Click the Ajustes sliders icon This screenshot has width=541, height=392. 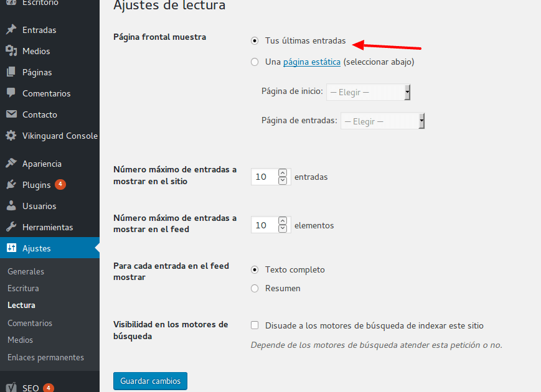(x=11, y=248)
